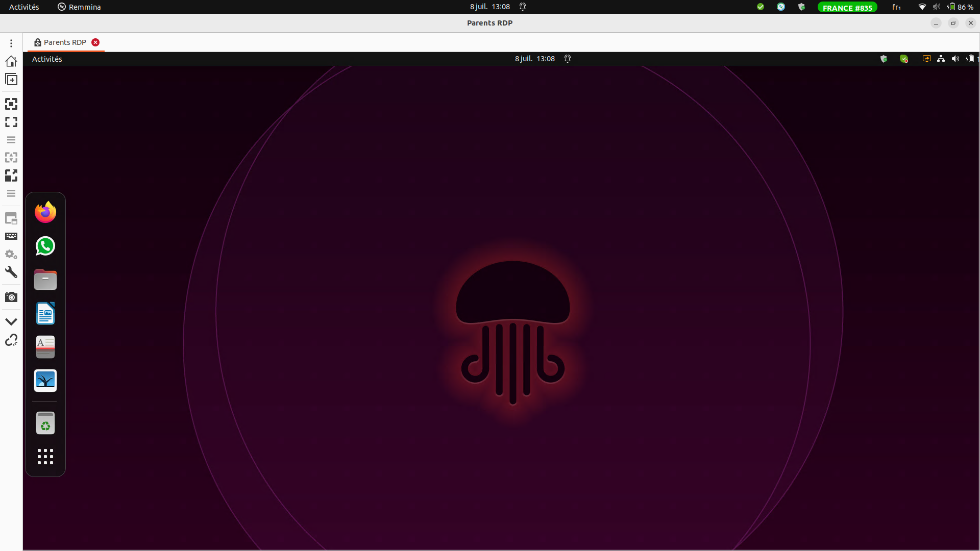Click the host Wi-Fi status icon
This screenshot has height=551, width=980.
922,7
